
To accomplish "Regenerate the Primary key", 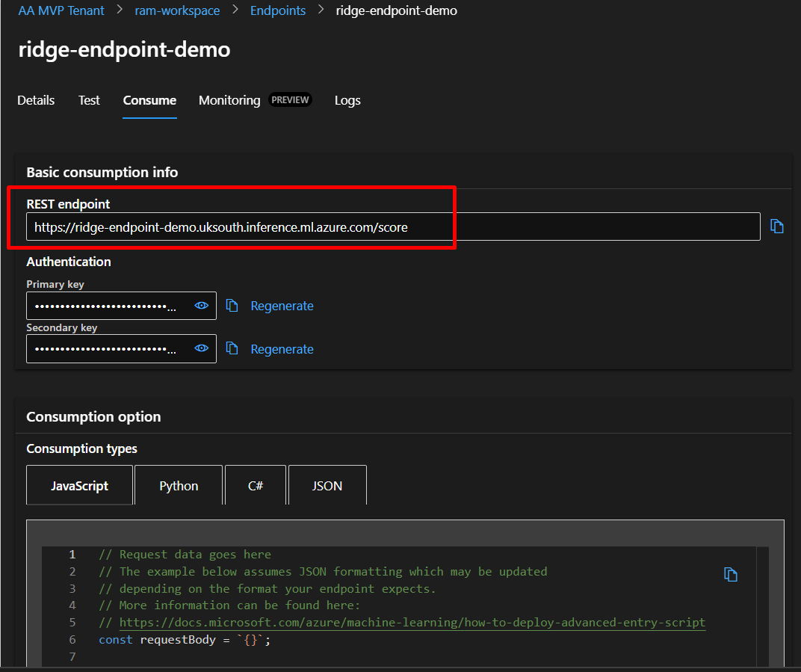I will click(282, 306).
